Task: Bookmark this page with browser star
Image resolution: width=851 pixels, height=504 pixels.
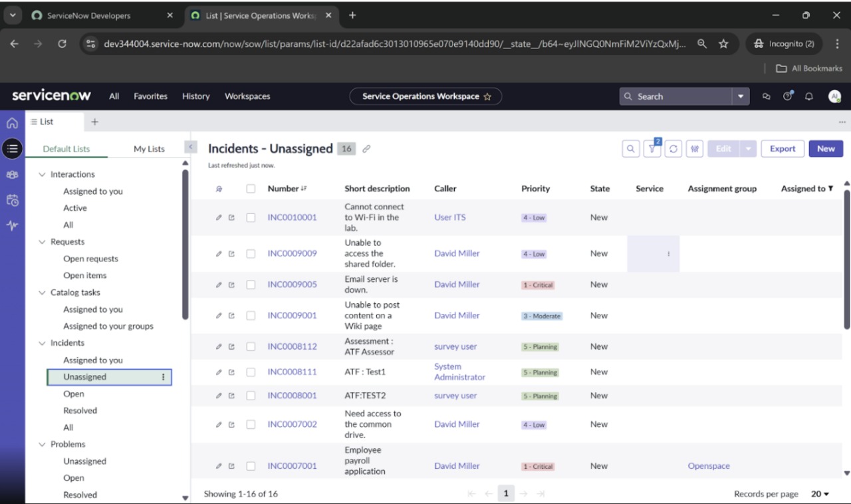Action: point(723,44)
